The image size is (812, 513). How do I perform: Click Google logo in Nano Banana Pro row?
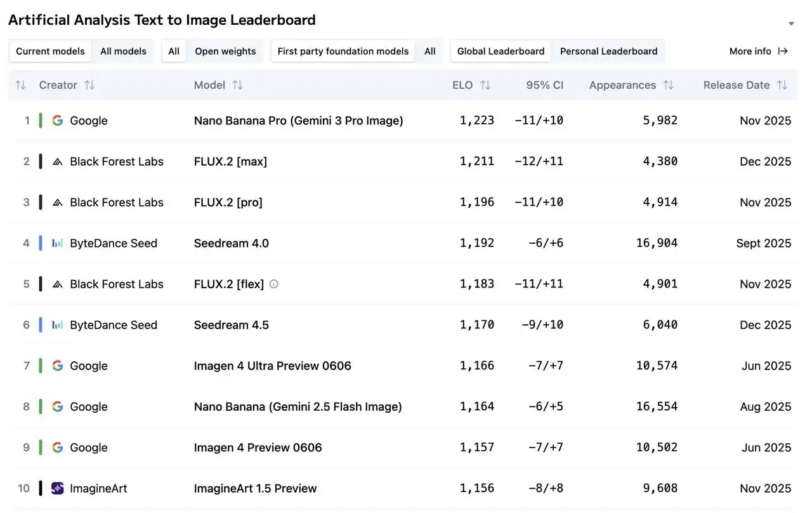click(58, 121)
